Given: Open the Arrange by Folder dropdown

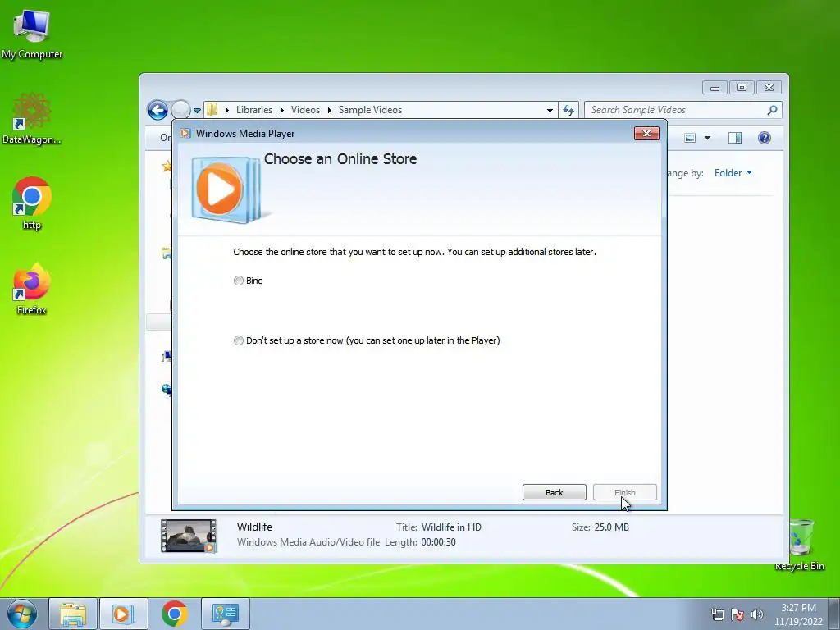Looking at the screenshot, I should pos(733,173).
